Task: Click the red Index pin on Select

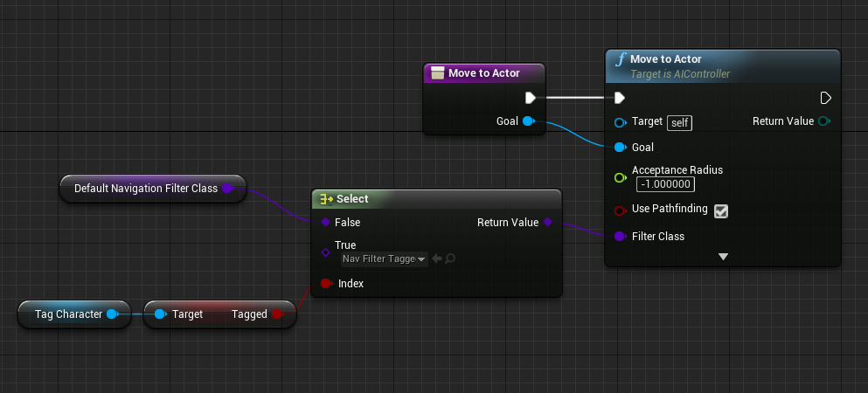Action: click(x=325, y=284)
